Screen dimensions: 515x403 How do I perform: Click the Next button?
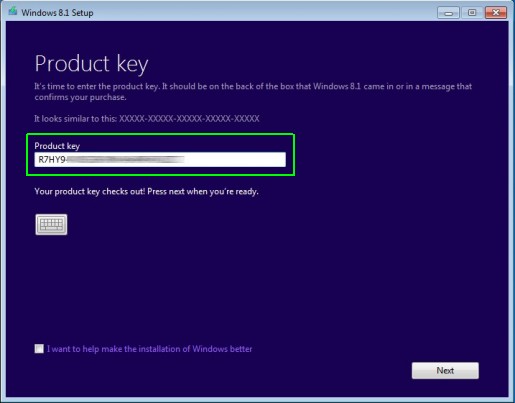[445, 370]
